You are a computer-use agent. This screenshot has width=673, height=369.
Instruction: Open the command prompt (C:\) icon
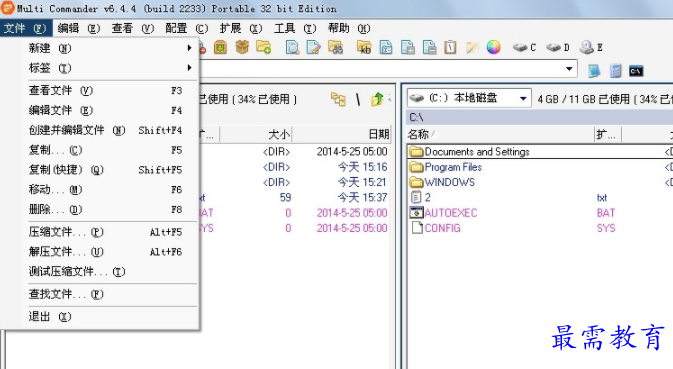636,71
